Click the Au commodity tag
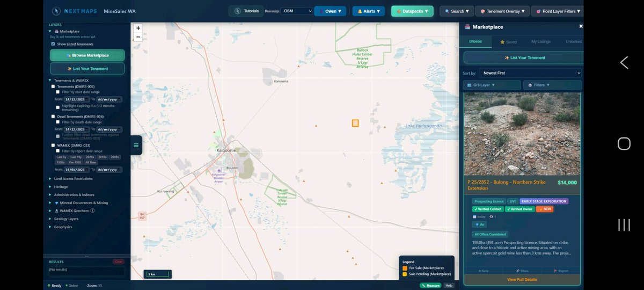Viewport: 644px width, 290px height. 479,224
